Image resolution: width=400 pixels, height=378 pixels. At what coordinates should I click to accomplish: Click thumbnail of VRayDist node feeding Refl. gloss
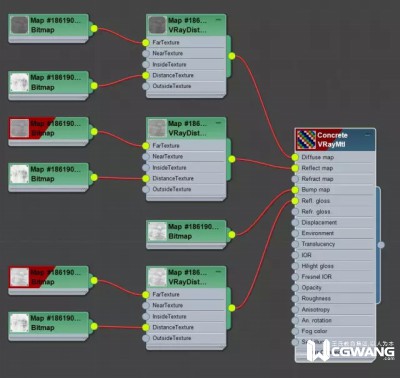(x=157, y=277)
